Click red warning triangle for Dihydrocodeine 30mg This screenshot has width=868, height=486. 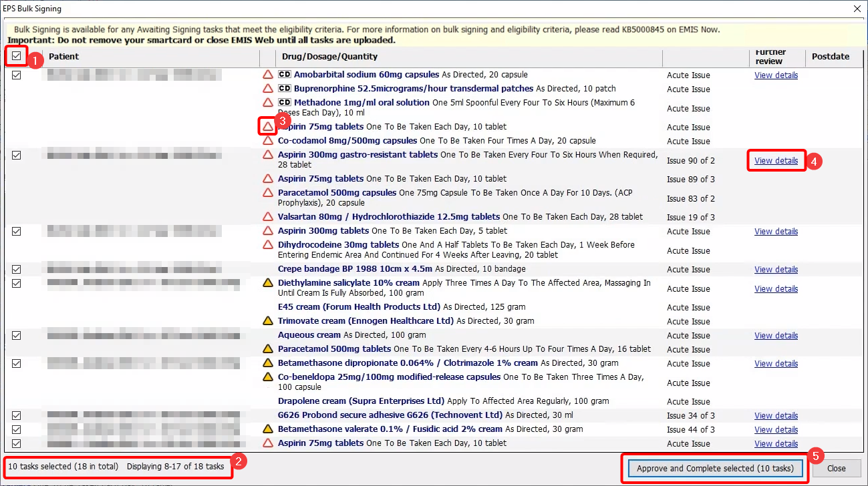[268, 245]
